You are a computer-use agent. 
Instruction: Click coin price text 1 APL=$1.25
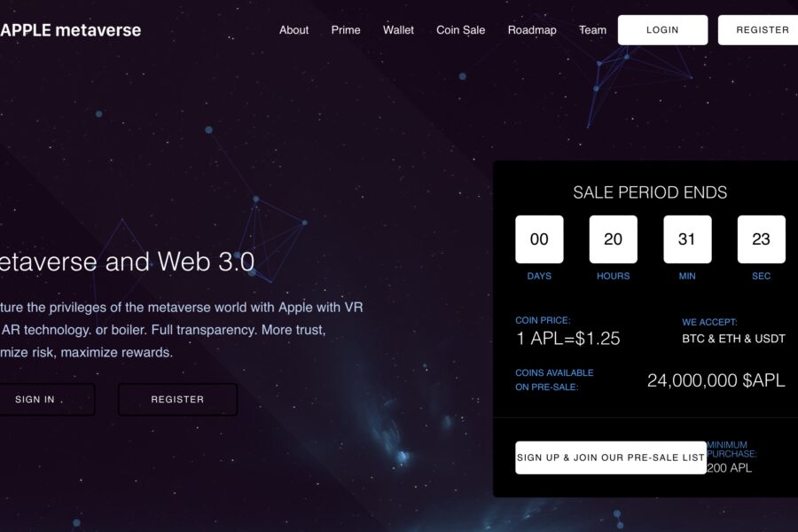(568, 339)
